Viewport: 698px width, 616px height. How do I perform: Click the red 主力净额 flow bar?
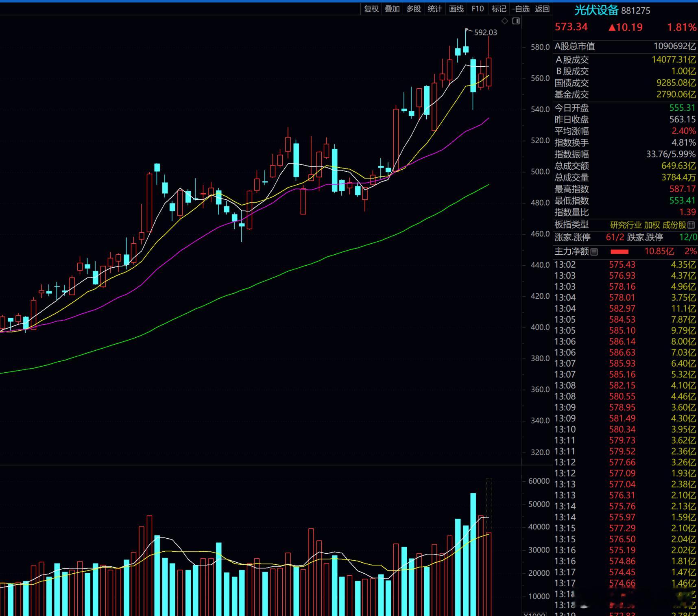click(x=619, y=252)
